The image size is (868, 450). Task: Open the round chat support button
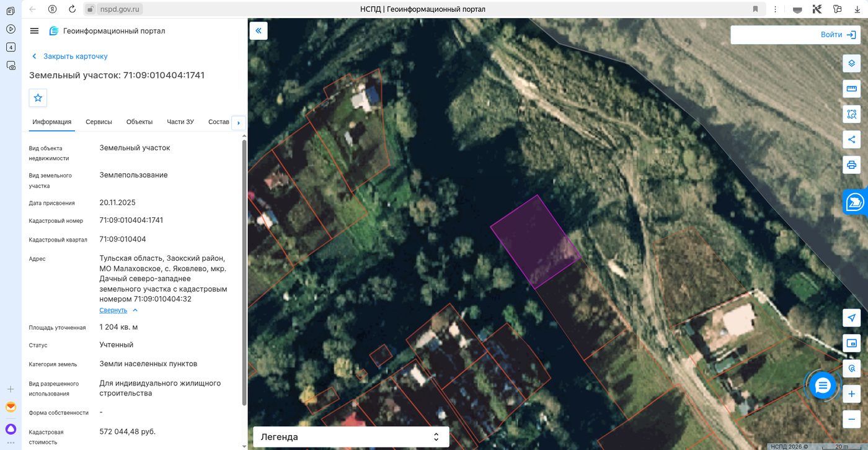[823, 386]
